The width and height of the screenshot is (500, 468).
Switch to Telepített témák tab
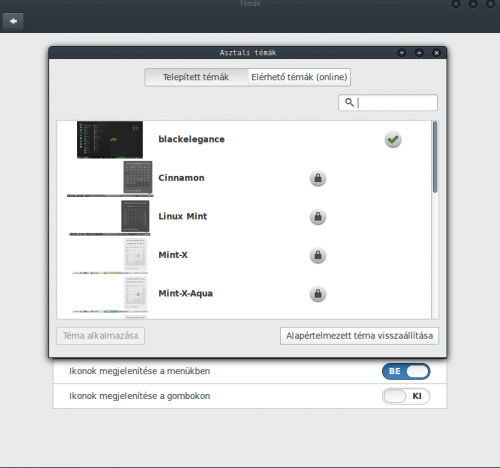196,77
